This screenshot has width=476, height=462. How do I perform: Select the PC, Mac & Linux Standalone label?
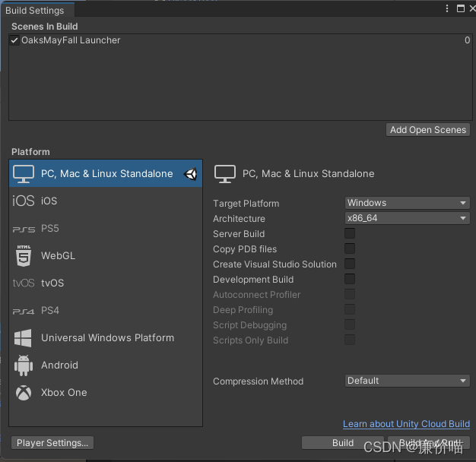tap(107, 174)
